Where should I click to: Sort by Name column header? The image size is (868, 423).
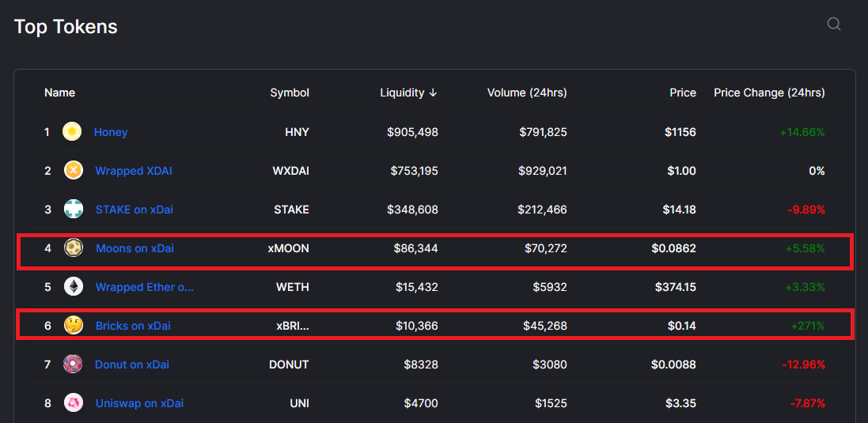coord(59,93)
